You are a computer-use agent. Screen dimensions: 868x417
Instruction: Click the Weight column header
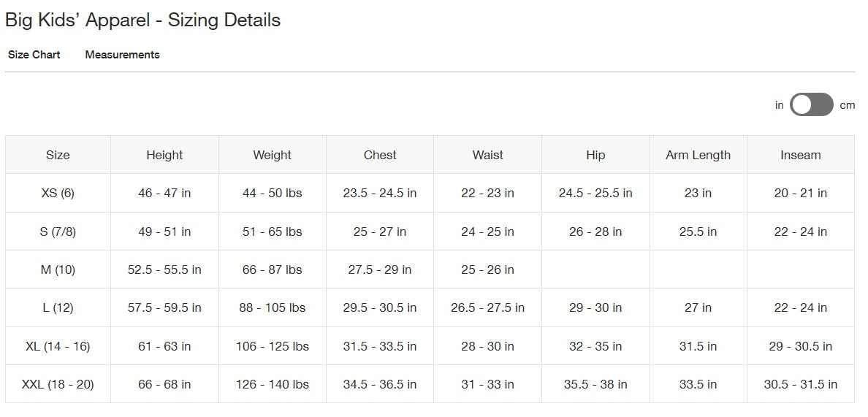coord(272,155)
